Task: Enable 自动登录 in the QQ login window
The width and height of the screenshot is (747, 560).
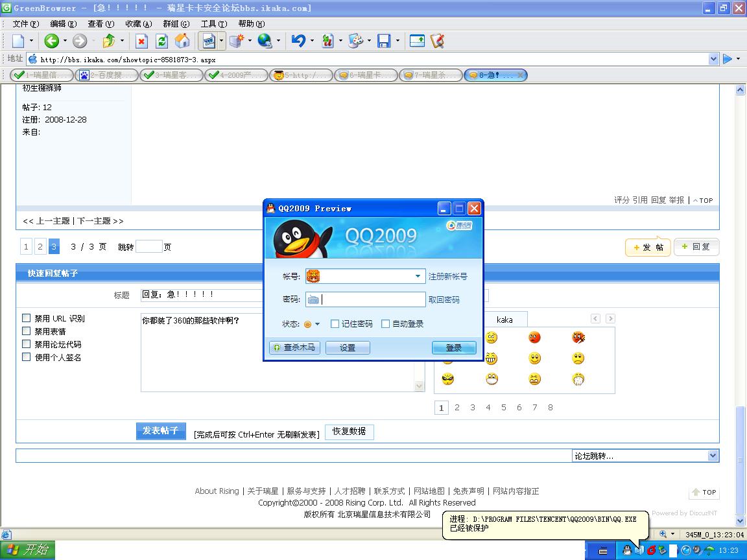Action: (x=385, y=324)
